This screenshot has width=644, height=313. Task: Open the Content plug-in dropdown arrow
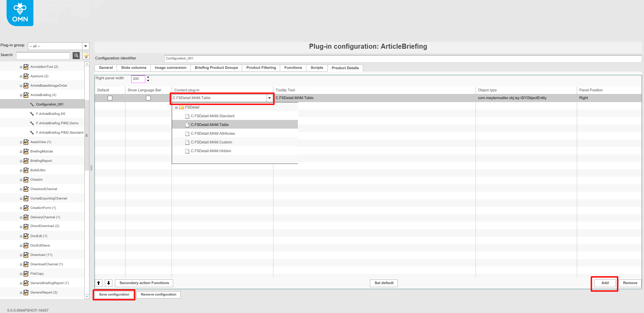tap(270, 98)
